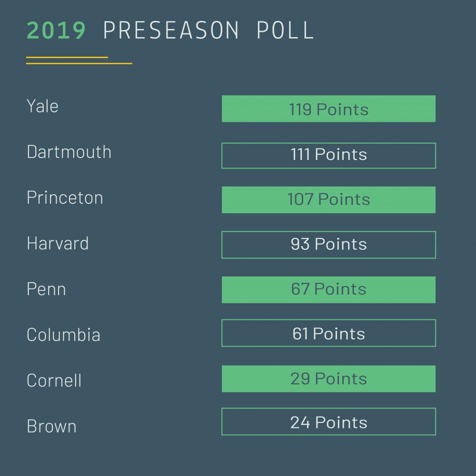Click the Yale team name
The width and height of the screenshot is (476, 476).
43,106
